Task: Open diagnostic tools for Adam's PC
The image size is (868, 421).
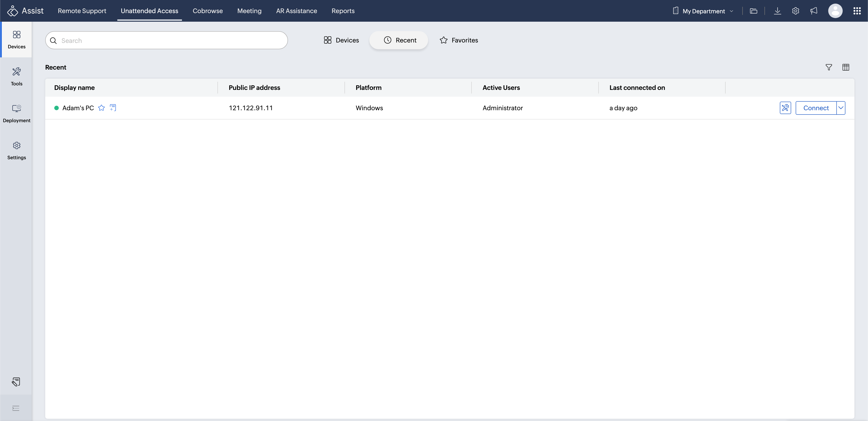Action: 785,108
